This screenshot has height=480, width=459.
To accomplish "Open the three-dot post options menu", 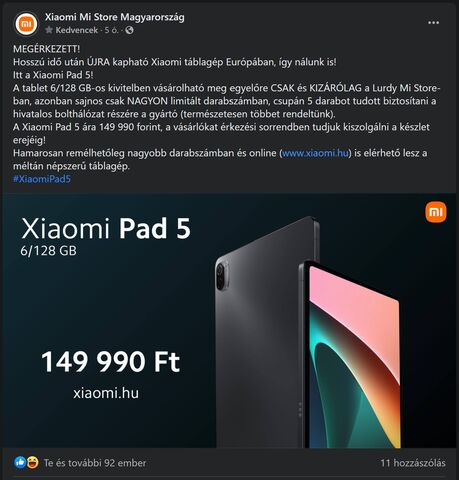I will (x=433, y=23).
